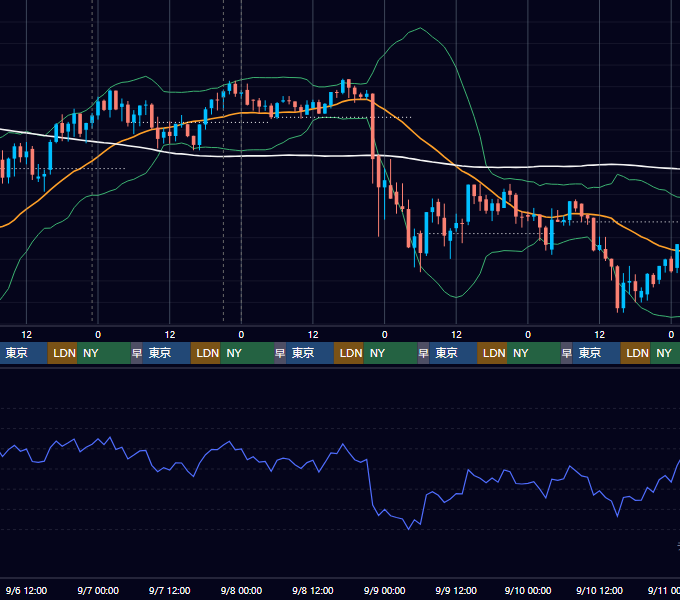Click the 9/10 00:00 date label

(x=528, y=590)
